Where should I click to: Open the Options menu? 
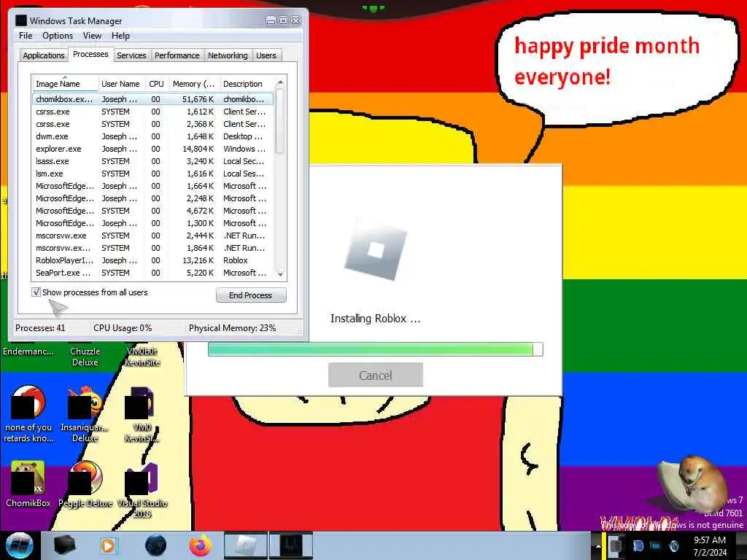pyautogui.click(x=58, y=36)
